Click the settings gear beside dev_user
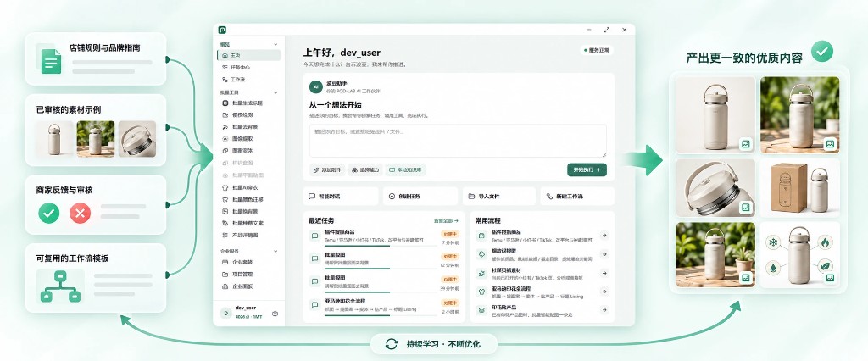The width and height of the screenshot is (868, 361). 275,314
